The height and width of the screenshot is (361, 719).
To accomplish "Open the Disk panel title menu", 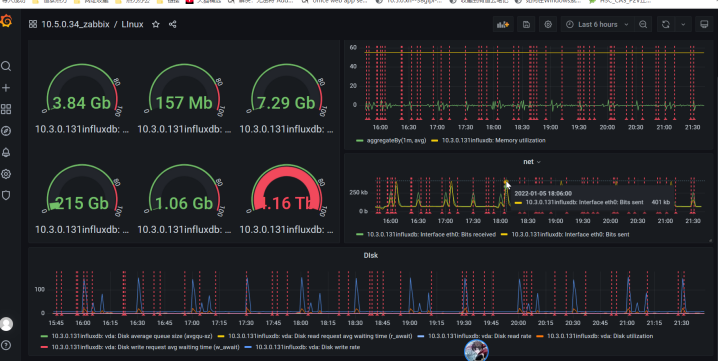I will tap(371, 255).
